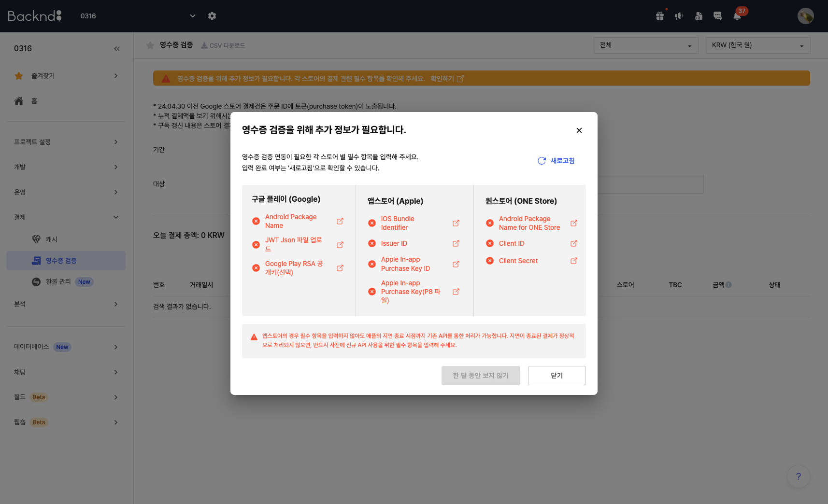Expand 월드 Beta menu
The height and width of the screenshot is (504, 828).
point(66,397)
